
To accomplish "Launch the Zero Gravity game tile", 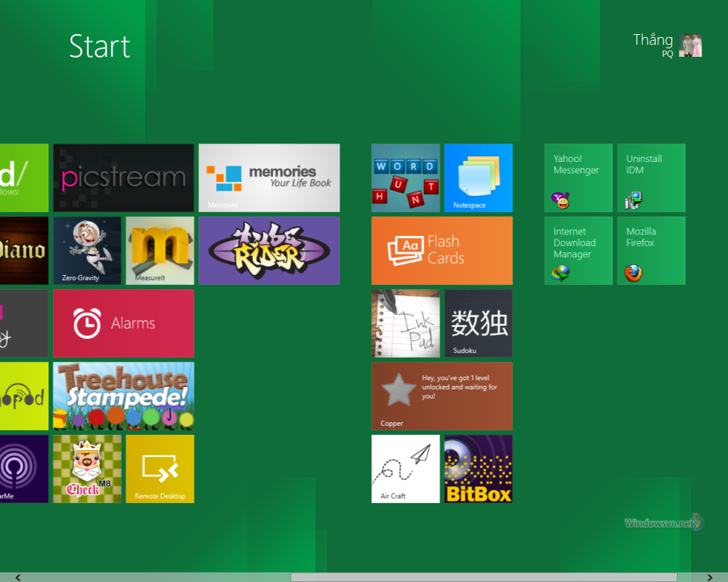I will click(87, 251).
